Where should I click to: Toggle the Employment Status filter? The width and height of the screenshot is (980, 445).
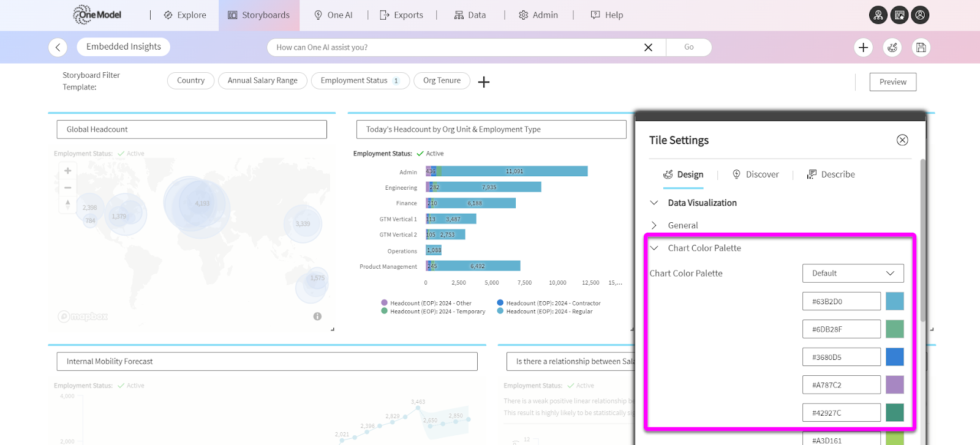(x=360, y=81)
